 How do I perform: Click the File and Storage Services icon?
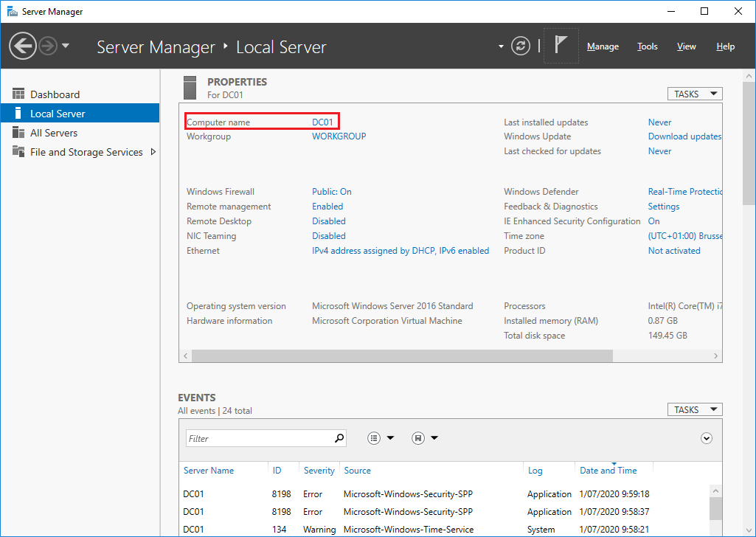[x=18, y=151]
